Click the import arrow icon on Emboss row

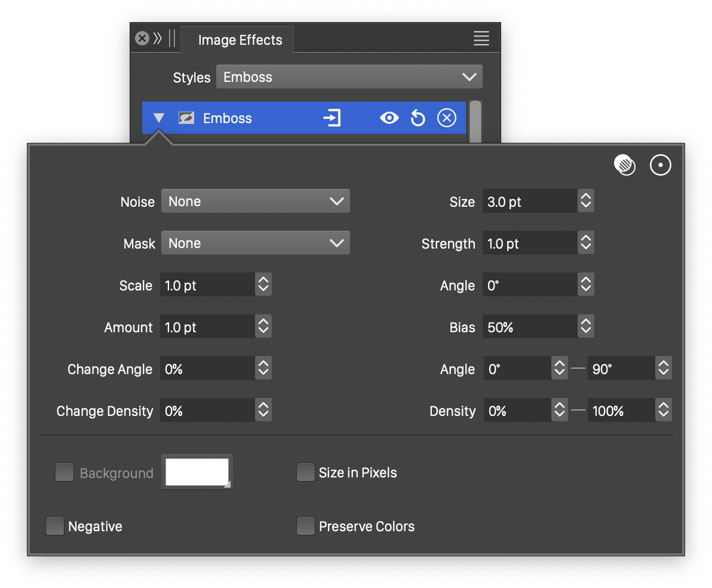point(332,118)
